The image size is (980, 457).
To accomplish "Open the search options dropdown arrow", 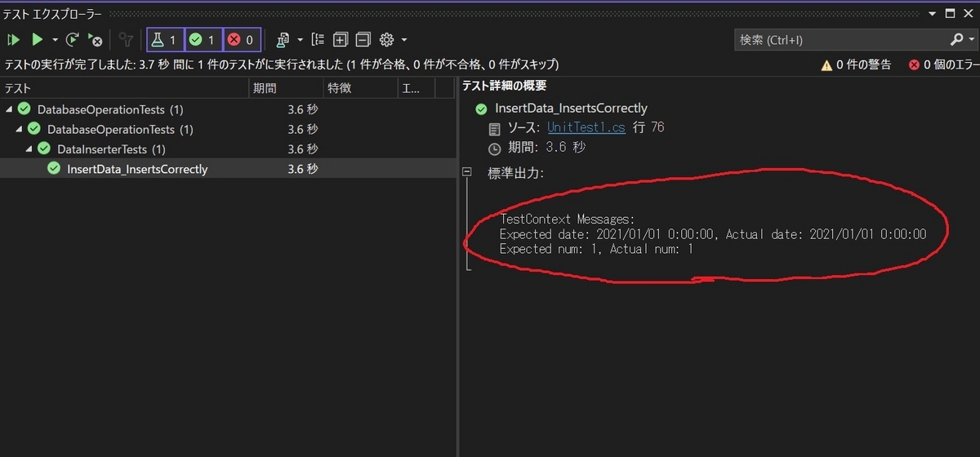I will point(970,39).
